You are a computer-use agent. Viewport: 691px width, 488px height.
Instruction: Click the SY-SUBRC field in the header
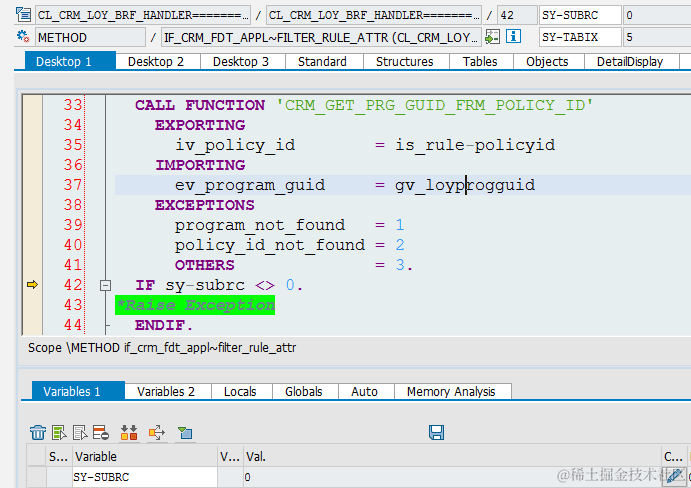(x=580, y=15)
